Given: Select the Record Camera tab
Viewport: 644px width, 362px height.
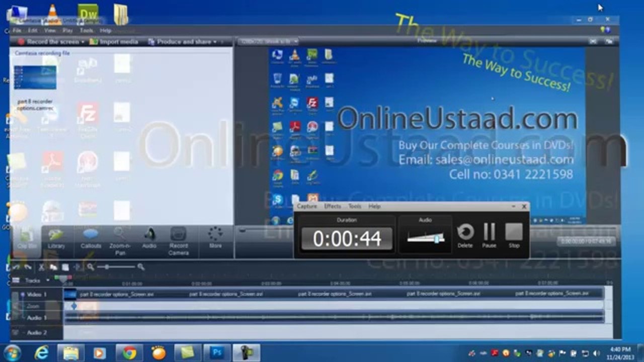Looking at the screenshot, I should [x=179, y=241].
